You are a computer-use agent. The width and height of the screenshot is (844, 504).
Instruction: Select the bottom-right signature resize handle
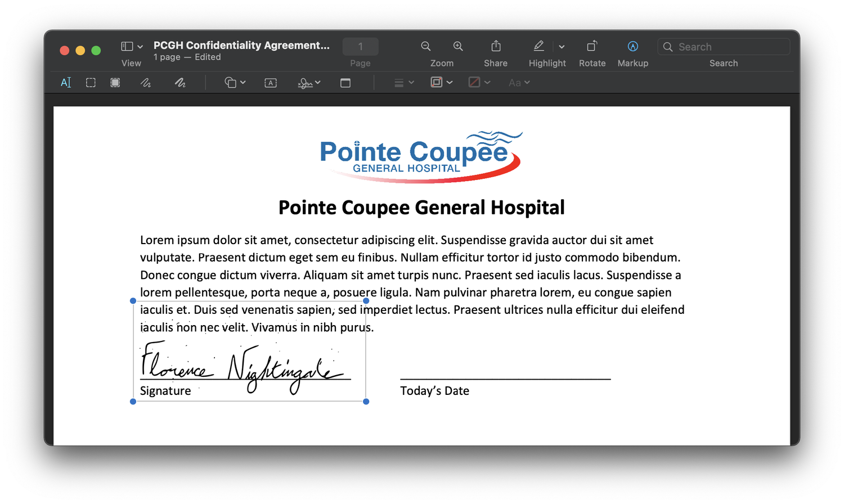[366, 402]
